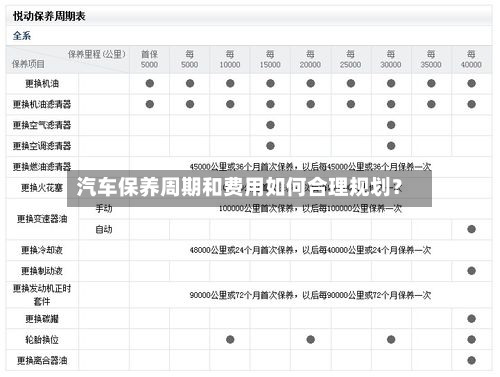Click the 更换变速器油 row label
The image size is (500, 377).
pyautogui.click(x=42, y=219)
